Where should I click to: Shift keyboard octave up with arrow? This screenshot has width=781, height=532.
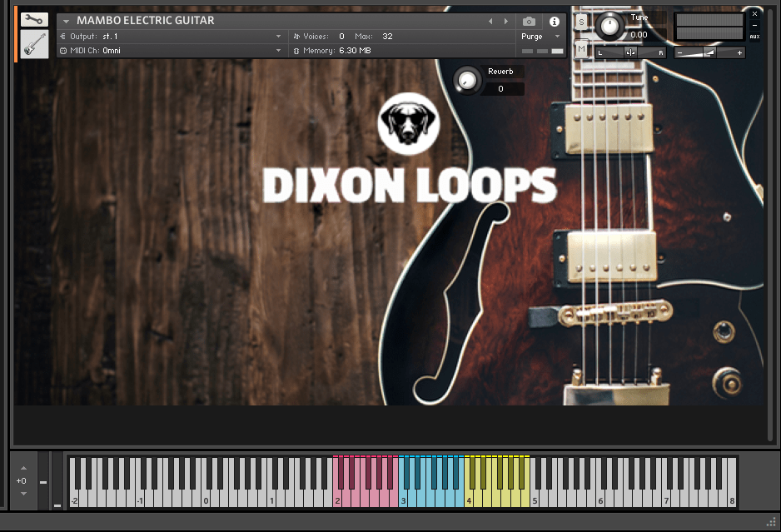pos(22,468)
